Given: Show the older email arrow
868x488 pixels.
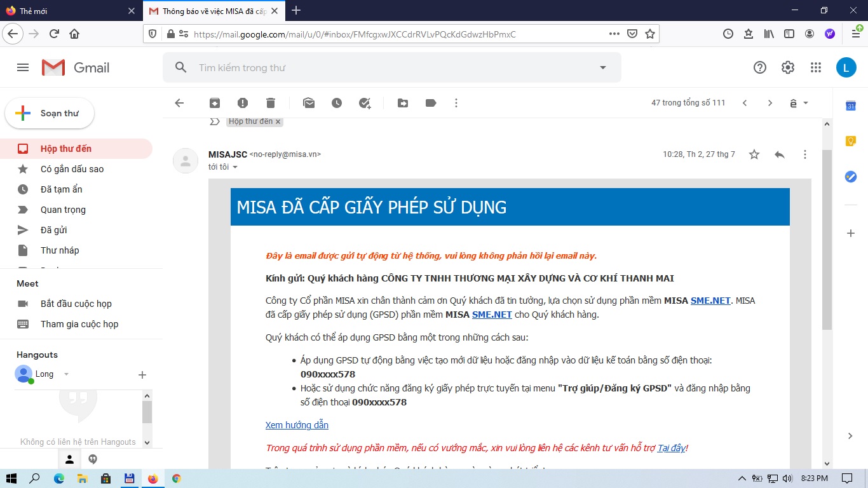Looking at the screenshot, I should click(770, 103).
